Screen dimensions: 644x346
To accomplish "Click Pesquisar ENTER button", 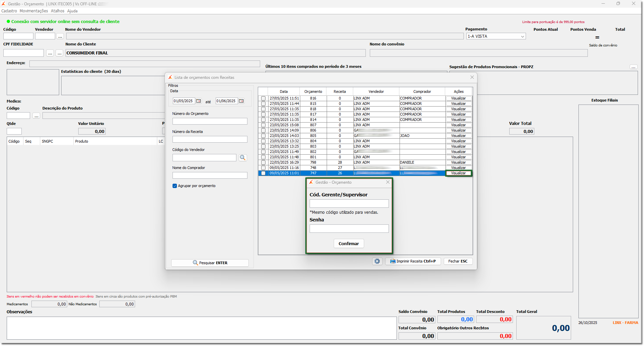I will coord(210,263).
